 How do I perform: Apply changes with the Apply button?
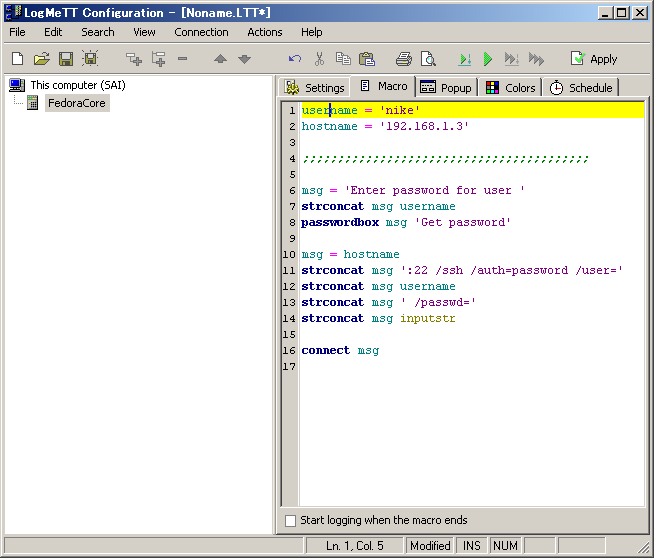594,59
